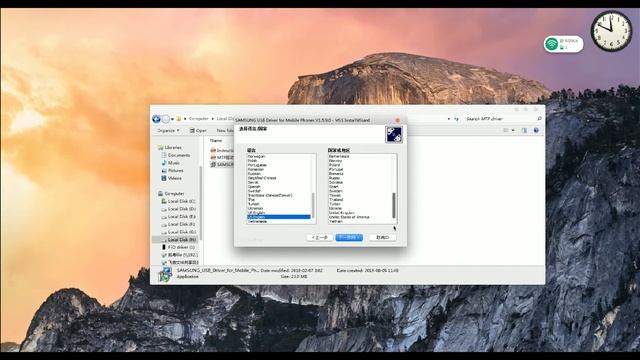Open address bar history dropdown arrow
The image size is (640, 360).
[x=449, y=119]
